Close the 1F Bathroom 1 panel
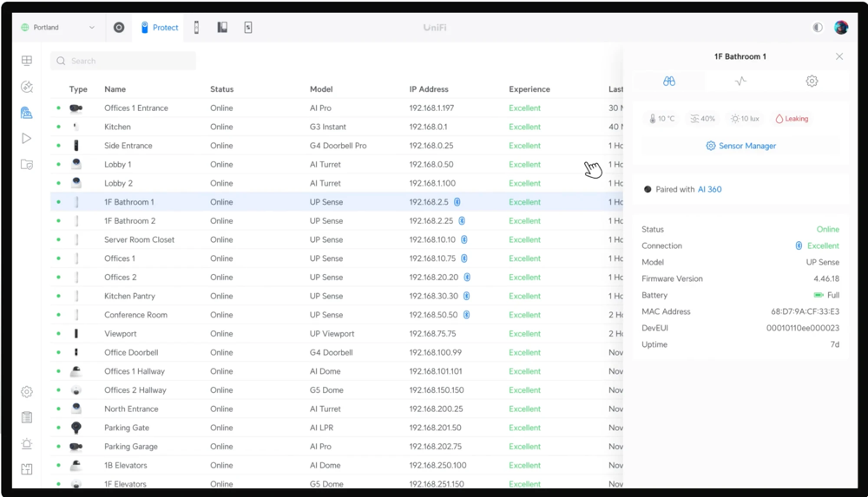 (x=839, y=56)
